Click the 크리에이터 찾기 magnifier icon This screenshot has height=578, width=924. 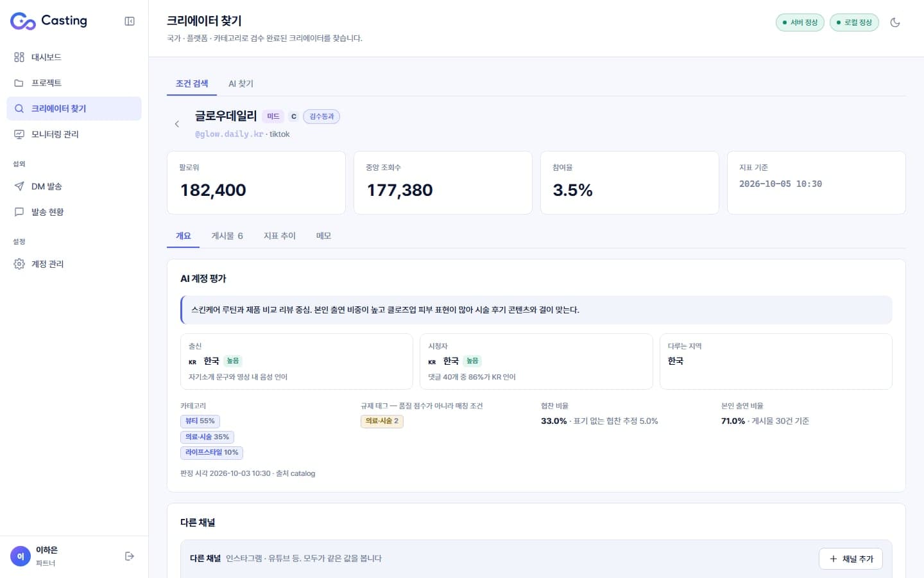(x=19, y=109)
